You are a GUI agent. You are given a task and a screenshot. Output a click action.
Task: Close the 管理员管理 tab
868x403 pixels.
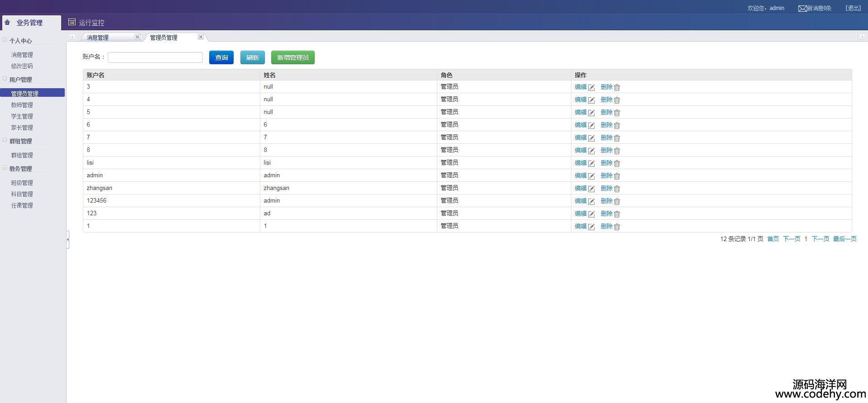(201, 37)
